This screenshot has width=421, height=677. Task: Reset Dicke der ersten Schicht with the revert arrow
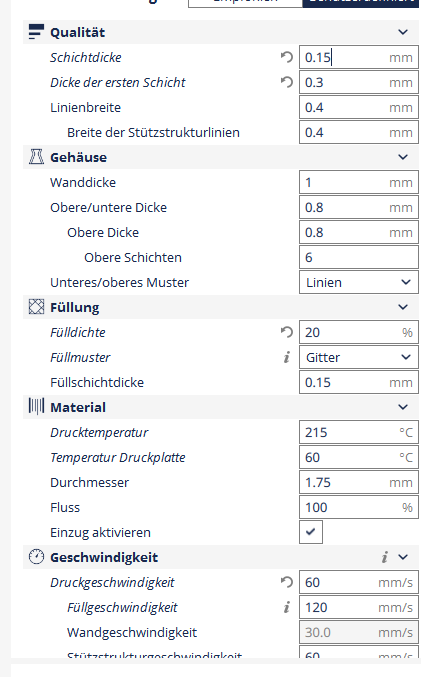[x=287, y=82]
